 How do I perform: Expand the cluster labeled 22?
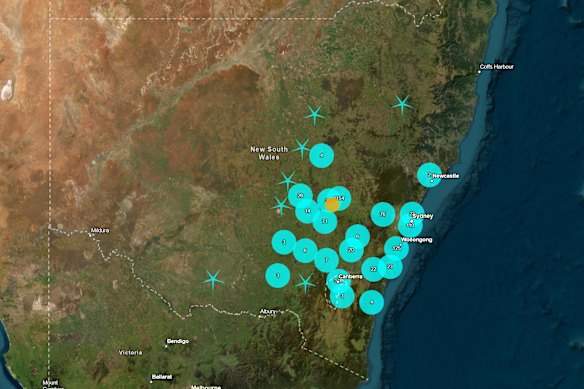point(374,269)
